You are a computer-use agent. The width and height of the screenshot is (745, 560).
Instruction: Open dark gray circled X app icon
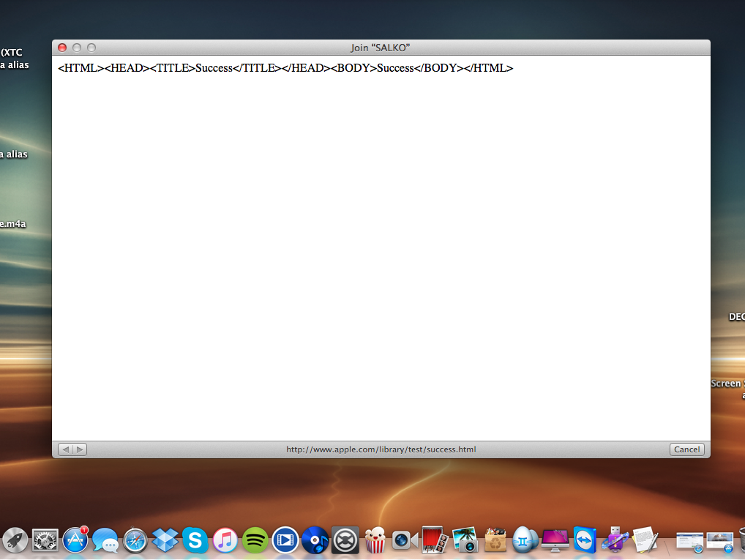point(345,540)
